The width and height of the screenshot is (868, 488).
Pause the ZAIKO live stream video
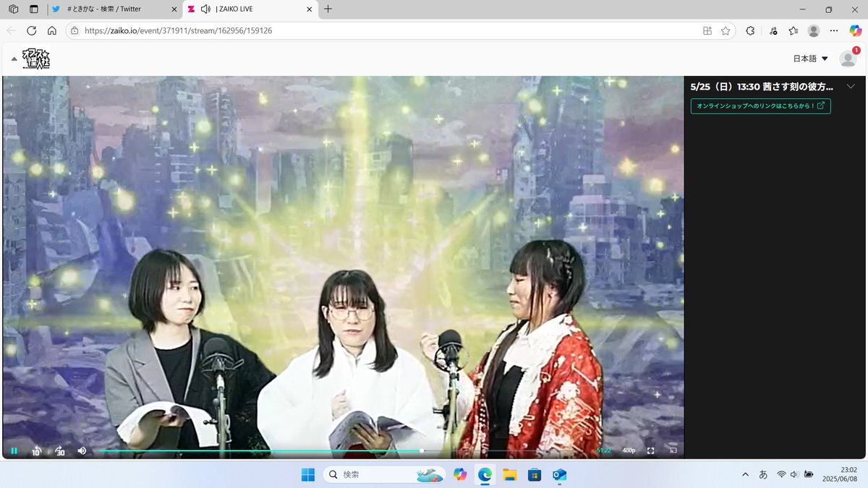pyautogui.click(x=14, y=450)
